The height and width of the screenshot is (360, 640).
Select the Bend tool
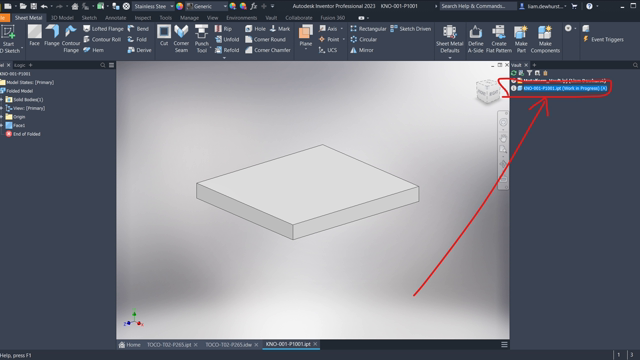pyautogui.click(x=138, y=29)
